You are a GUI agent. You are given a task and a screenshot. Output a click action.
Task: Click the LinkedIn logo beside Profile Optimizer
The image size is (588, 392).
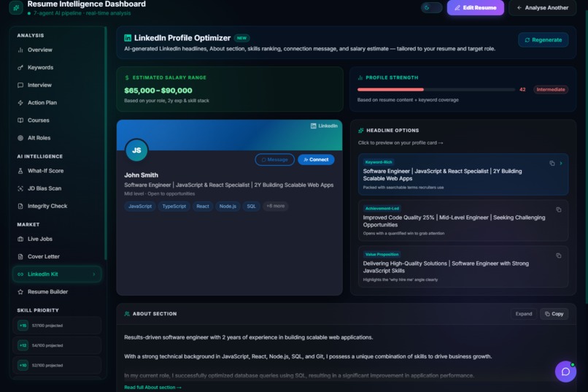(x=128, y=38)
